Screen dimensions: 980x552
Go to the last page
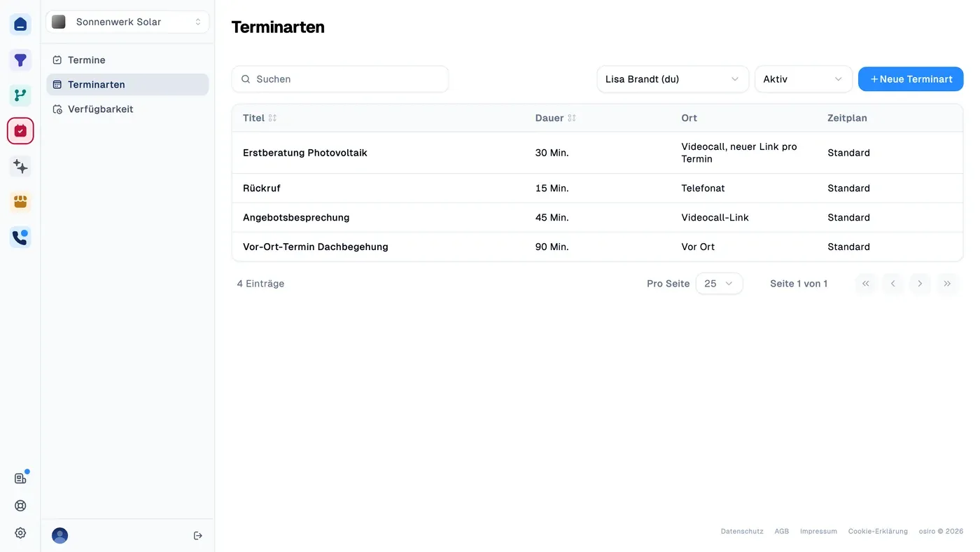pos(947,284)
